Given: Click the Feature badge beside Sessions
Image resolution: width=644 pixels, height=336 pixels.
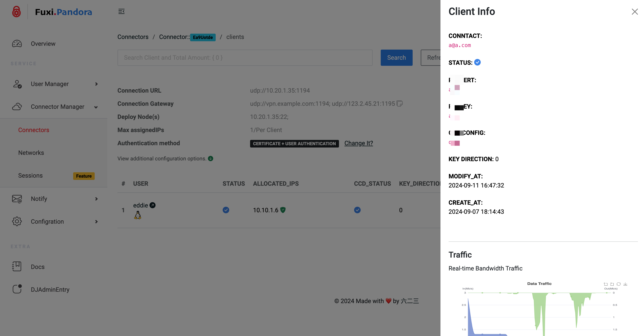Looking at the screenshot, I should (84, 176).
